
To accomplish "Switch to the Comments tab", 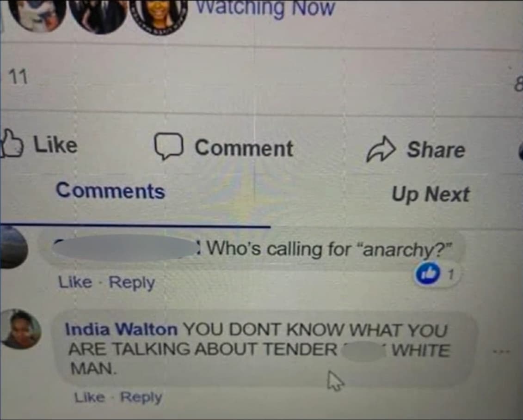I will 111,191.
